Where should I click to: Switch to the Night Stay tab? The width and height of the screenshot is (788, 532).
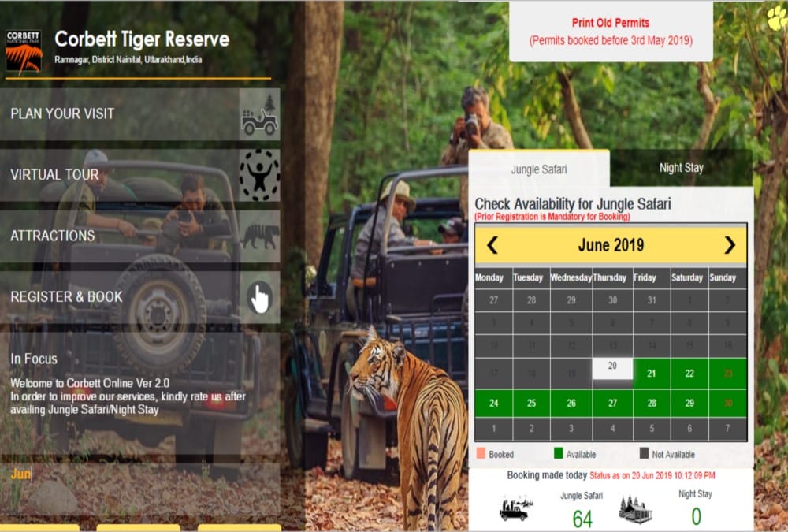[682, 168]
